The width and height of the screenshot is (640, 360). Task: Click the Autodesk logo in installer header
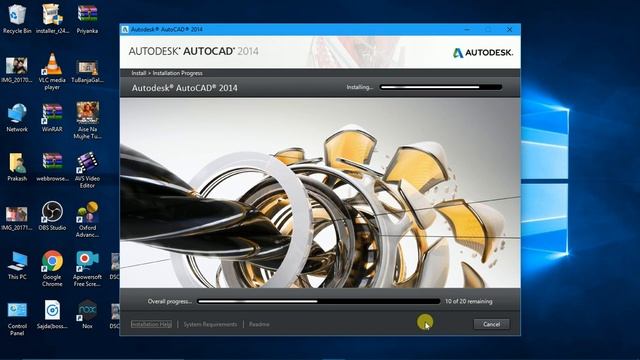(x=483, y=53)
